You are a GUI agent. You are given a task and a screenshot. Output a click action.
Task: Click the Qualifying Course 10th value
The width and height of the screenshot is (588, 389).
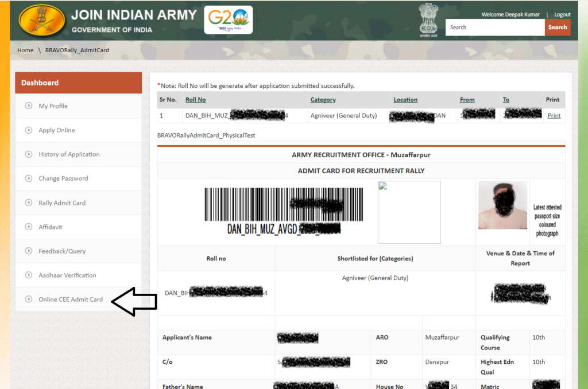539,337
